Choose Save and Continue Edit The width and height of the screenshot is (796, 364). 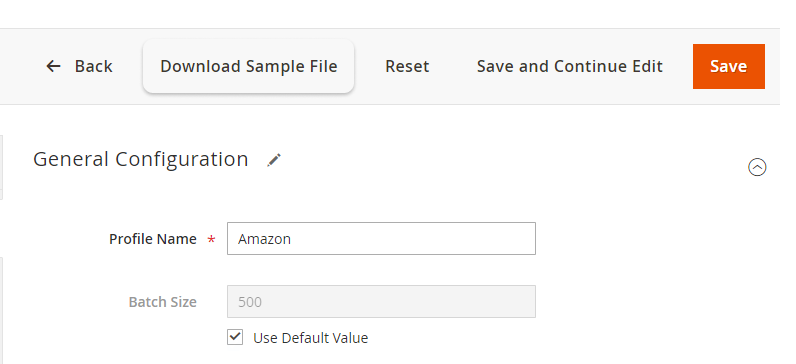click(x=570, y=66)
